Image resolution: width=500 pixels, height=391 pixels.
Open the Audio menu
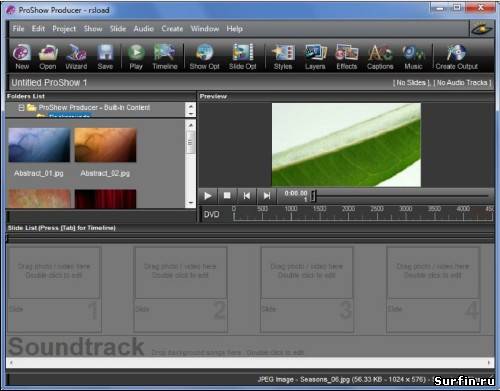click(x=143, y=29)
